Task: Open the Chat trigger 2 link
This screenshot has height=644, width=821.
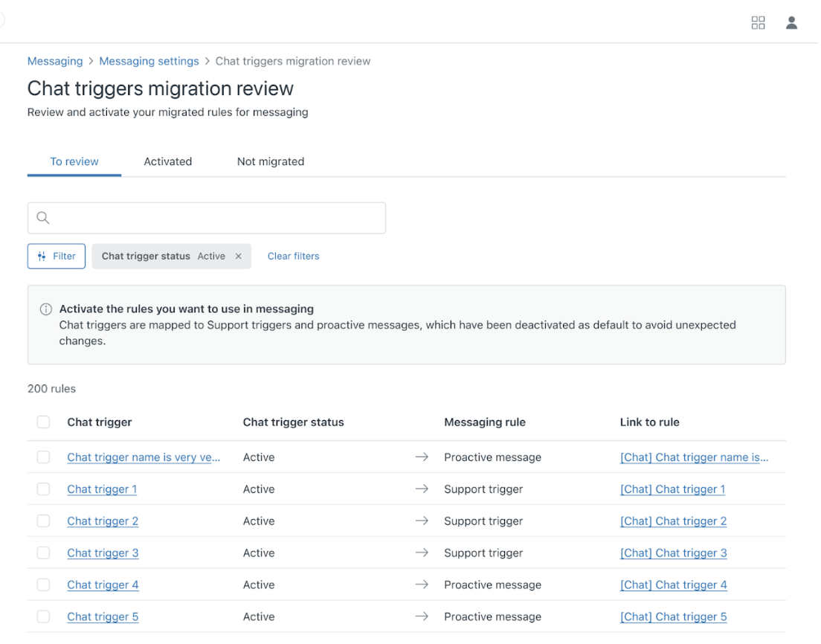Action: click(103, 521)
